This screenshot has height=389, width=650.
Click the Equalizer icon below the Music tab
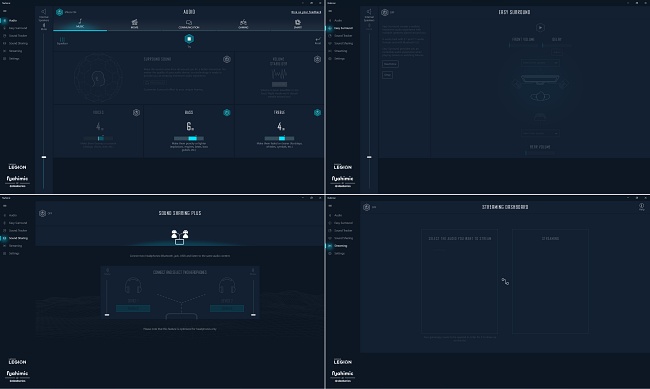62,39
